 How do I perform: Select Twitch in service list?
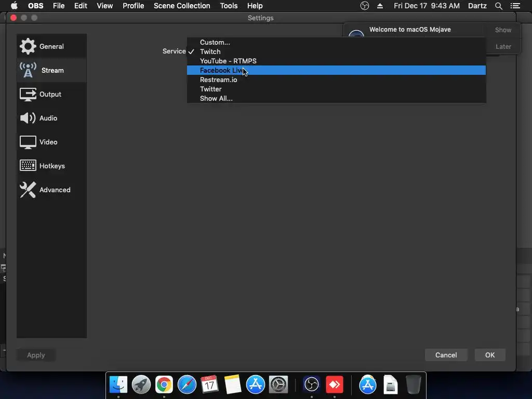[336, 51]
